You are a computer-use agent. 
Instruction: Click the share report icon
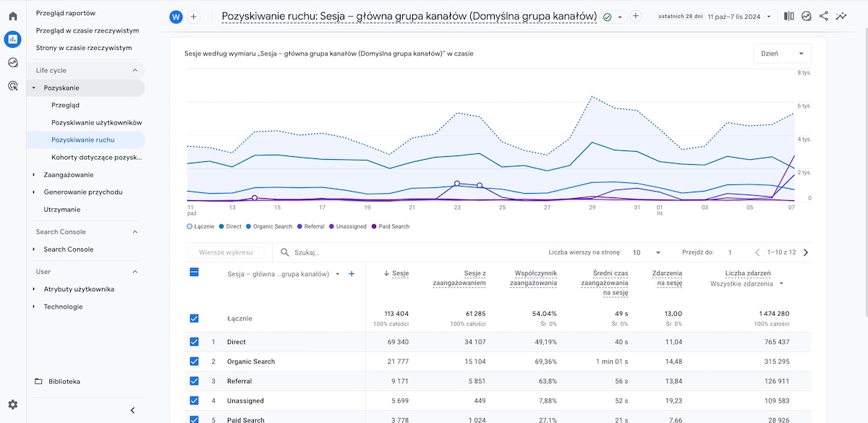point(824,16)
